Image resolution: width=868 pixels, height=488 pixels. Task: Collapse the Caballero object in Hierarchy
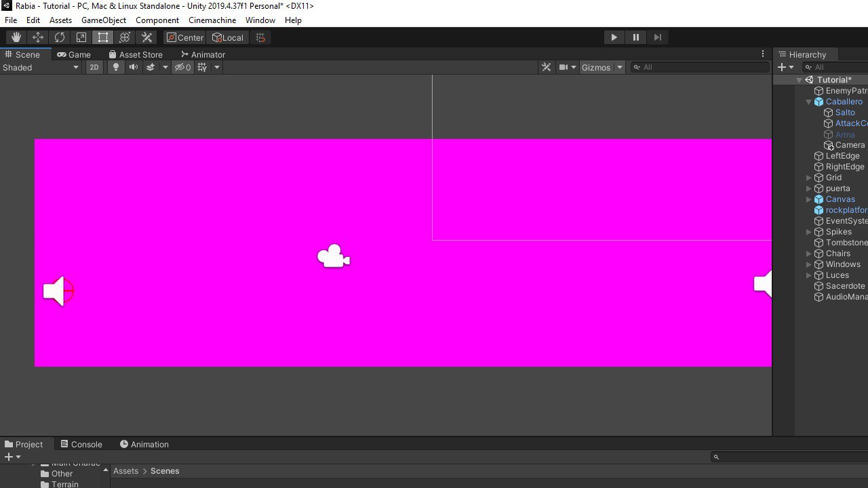pos(809,102)
